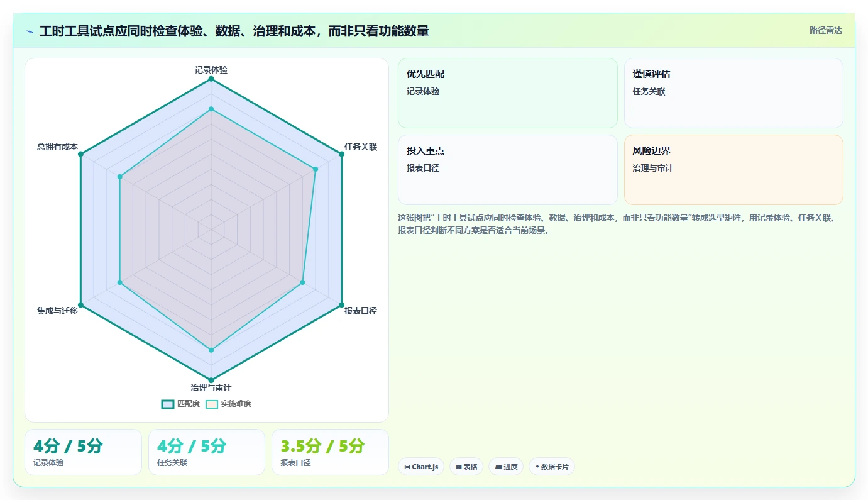Click the icon in the Chart.js tag

pos(407,467)
